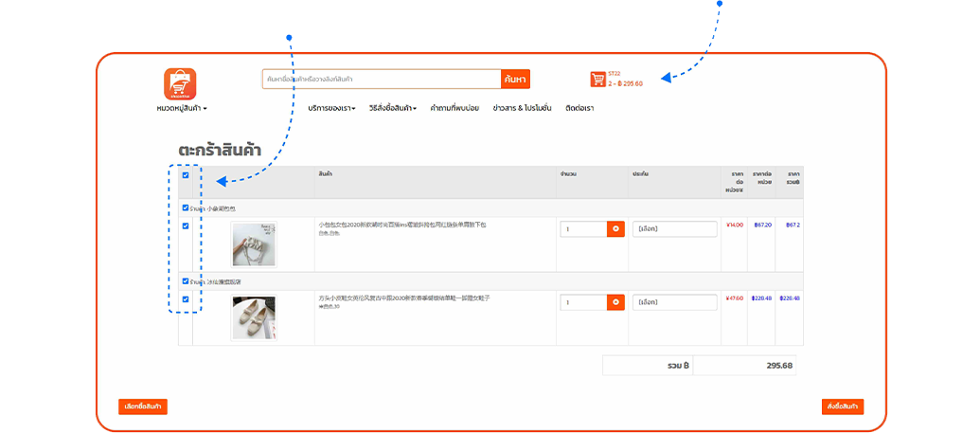Remove the shoes item with the orange X
The width and height of the screenshot is (980, 433).
615,302
